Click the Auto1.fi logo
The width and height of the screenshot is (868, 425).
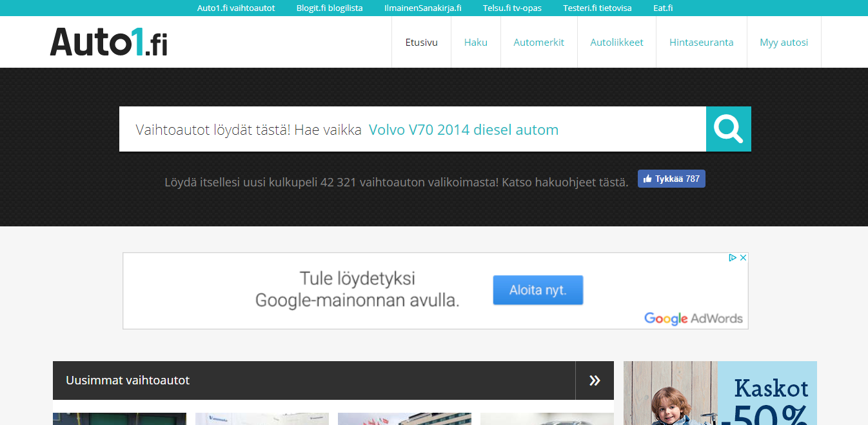tap(109, 42)
